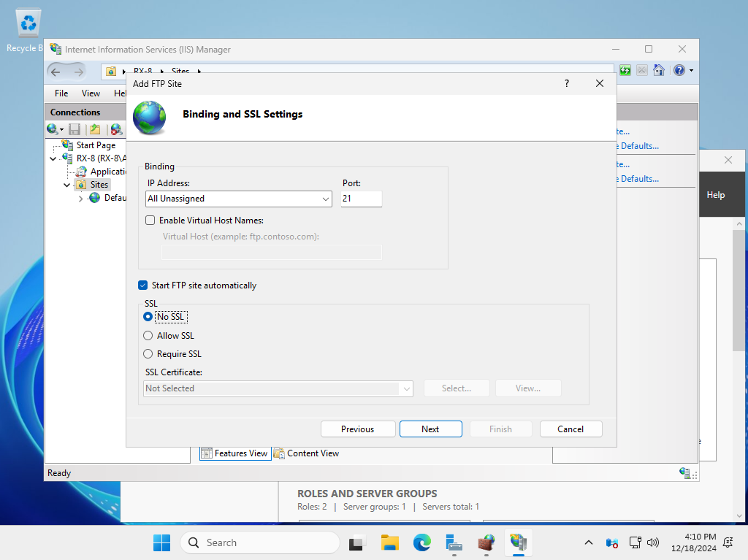
Task: Click the Select... certificate button
Action: pyautogui.click(x=457, y=388)
